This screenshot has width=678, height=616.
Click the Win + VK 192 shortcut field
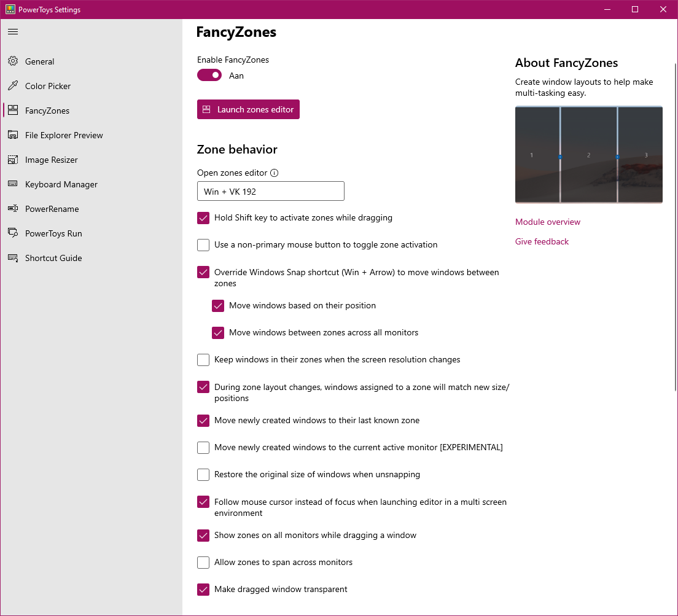click(271, 191)
